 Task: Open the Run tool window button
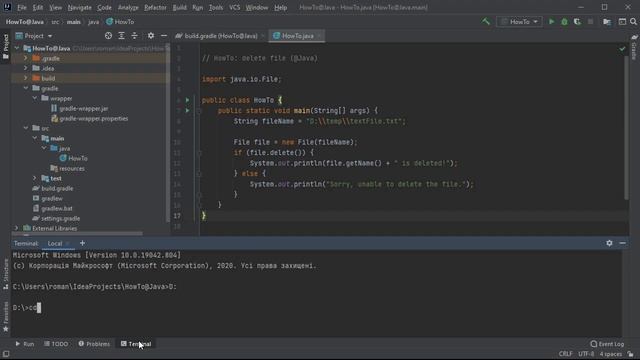click(x=24, y=344)
